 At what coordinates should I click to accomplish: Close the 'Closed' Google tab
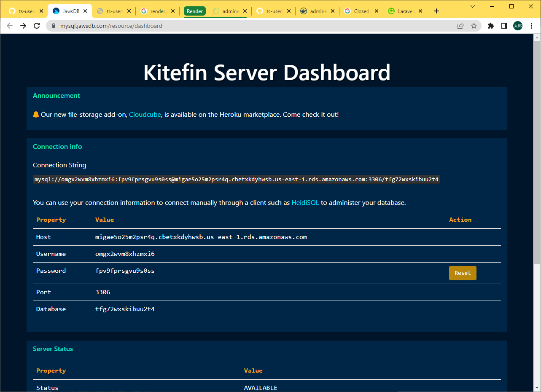coord(377,11)
